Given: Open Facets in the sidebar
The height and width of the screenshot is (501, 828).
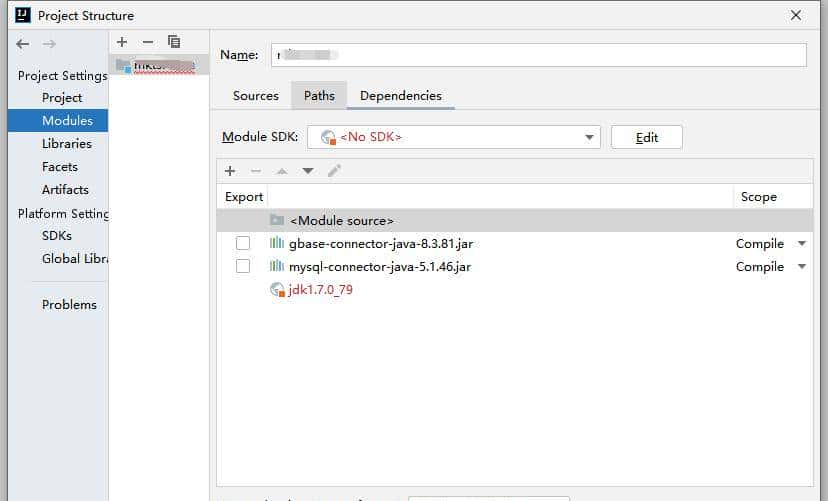Looking at the screenshot, I should pyautogui.click(x=60, y=167).
